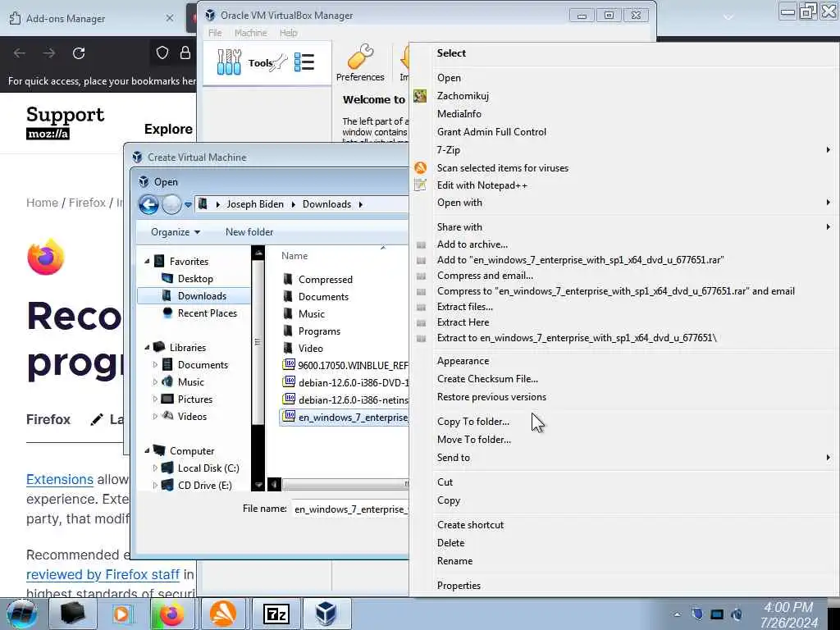Viewport: 840px width, 630px height.
Task: Open the VirtualBox File menu
Action: pyautogui.click(x=215, y=33)
